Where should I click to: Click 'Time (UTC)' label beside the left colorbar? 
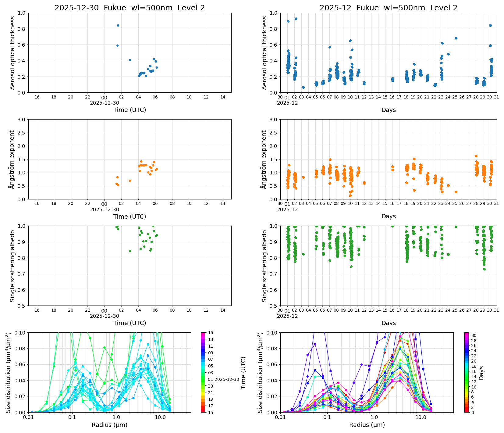243,373
